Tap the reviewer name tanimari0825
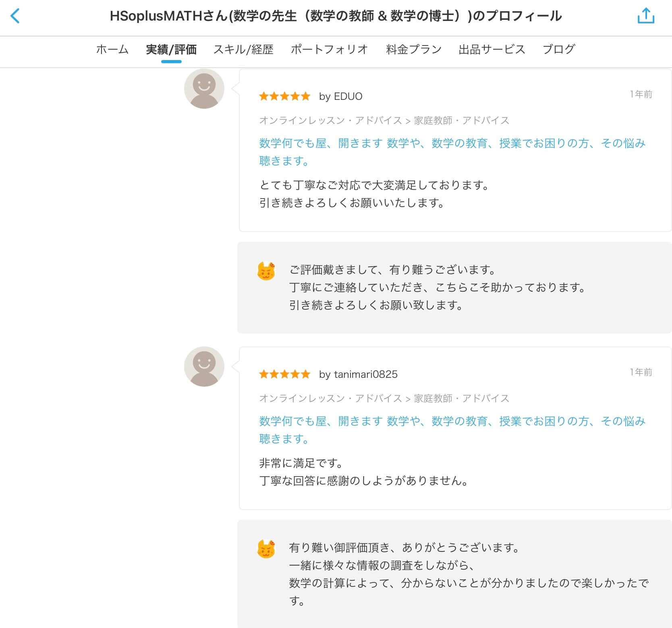The image size is (672, 628). [365, 374]
